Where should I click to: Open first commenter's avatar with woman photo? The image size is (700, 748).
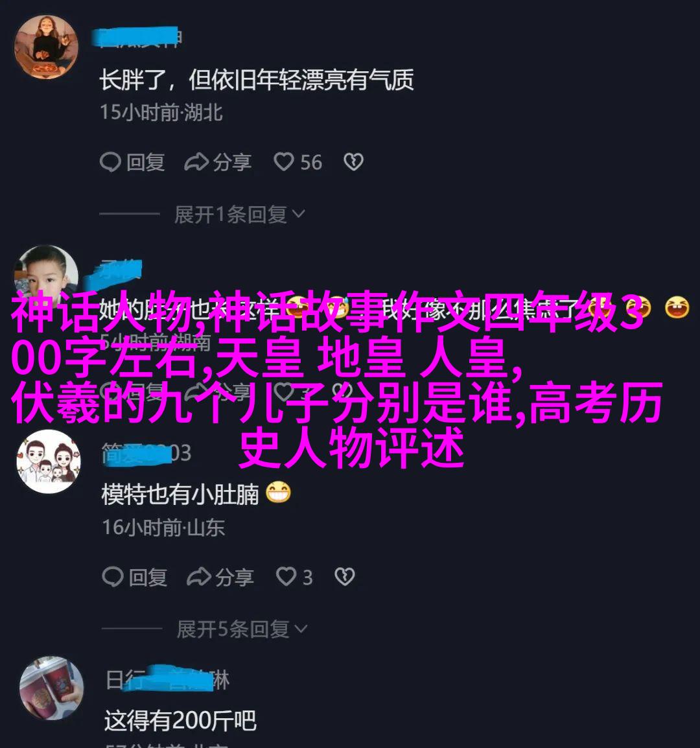coord(46,47)
